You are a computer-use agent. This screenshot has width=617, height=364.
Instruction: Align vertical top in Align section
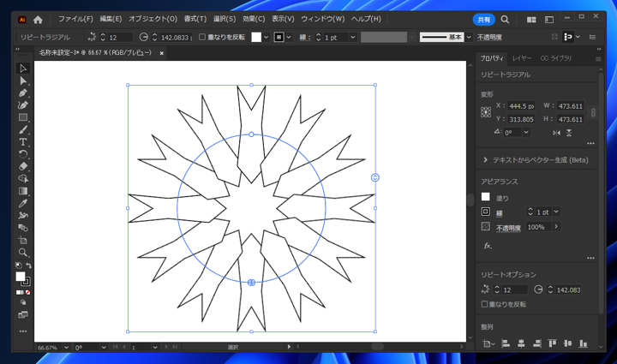[x=552, y=343]
